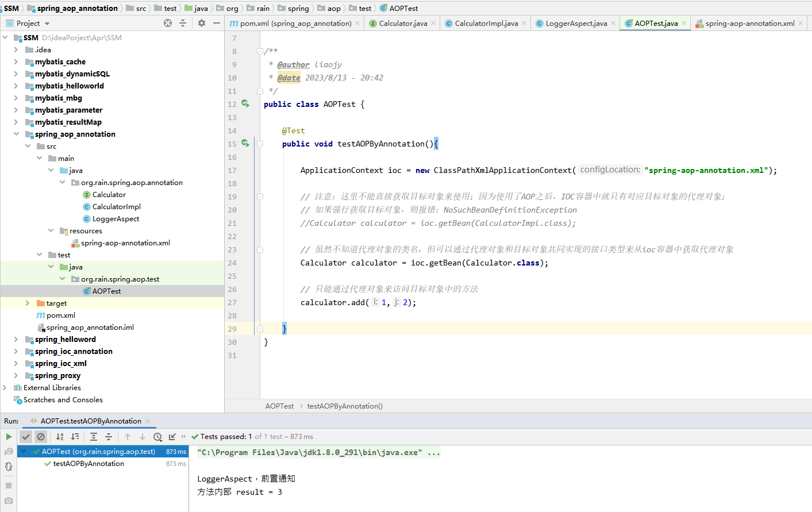Click Collapse All icon in Project panel
This screenshot has width=812, height=512.
(x=183, y=23)
